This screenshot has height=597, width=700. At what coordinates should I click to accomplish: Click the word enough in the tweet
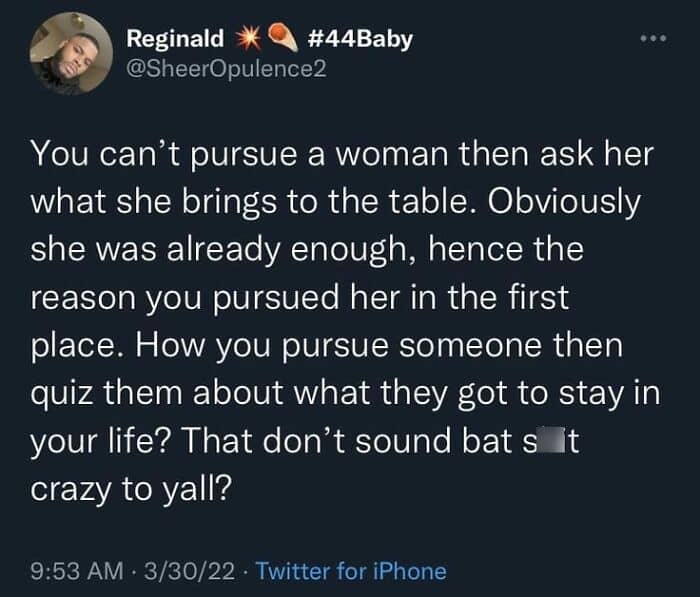coord(347,251)
